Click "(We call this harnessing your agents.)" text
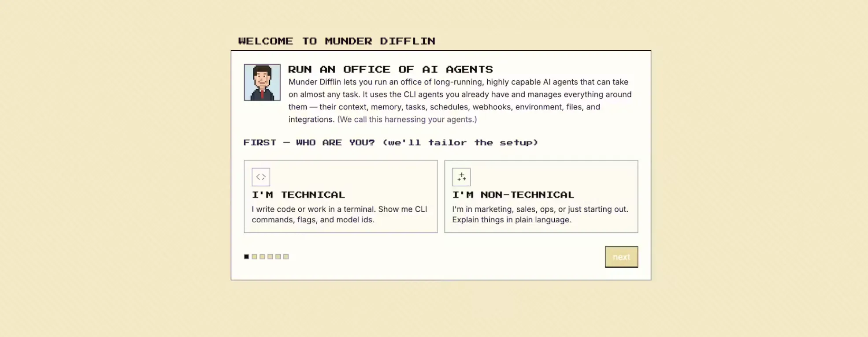The image size is (868, 337). pos(407,120)
